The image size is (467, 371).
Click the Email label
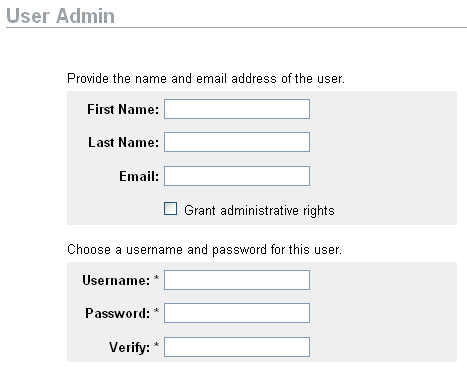click(x=139, y=176)
